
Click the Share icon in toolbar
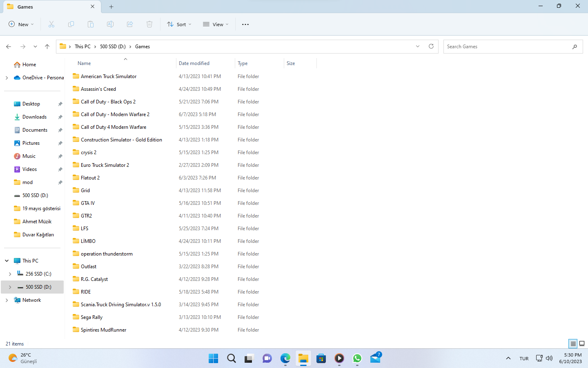point(130,25)
